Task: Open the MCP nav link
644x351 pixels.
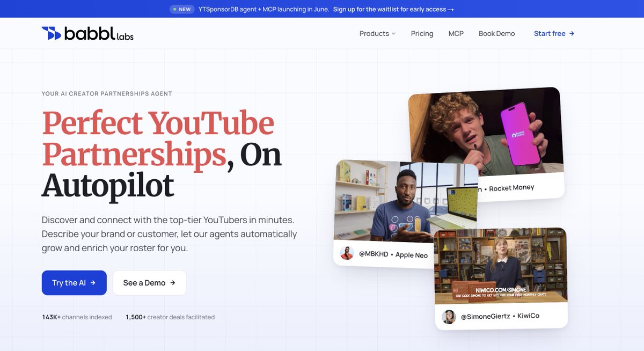Action: tap(456, 33)
